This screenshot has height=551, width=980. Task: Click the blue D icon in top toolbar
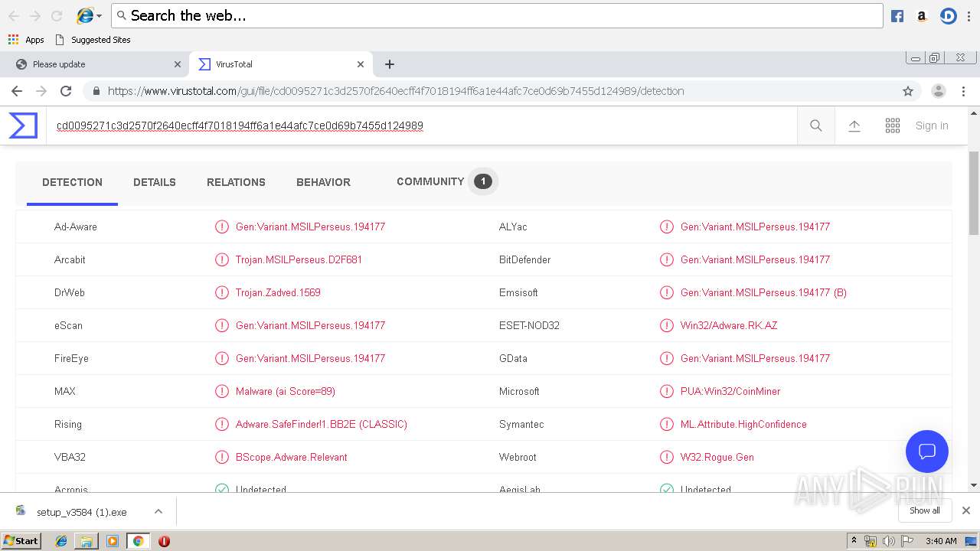[x=949, y=16]
